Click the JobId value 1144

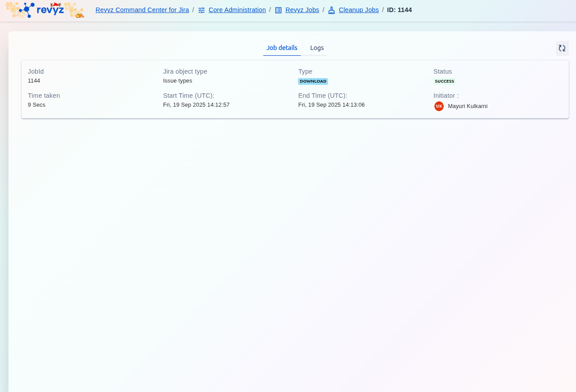pyautogui.click(x=34, y=81)
